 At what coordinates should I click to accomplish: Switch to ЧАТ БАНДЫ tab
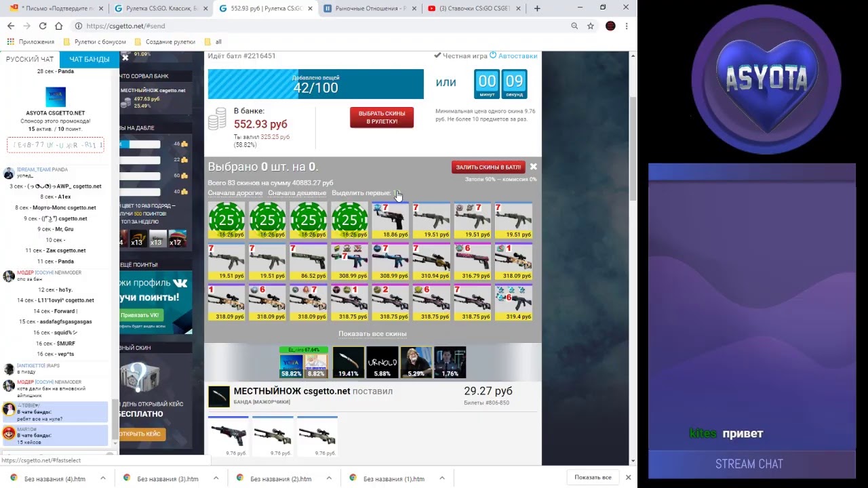90,59
